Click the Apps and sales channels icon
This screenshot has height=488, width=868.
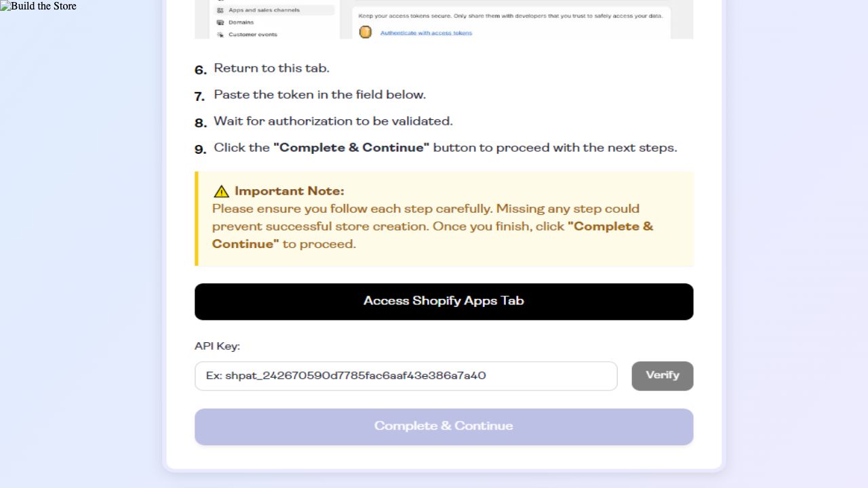pos(220,10)
